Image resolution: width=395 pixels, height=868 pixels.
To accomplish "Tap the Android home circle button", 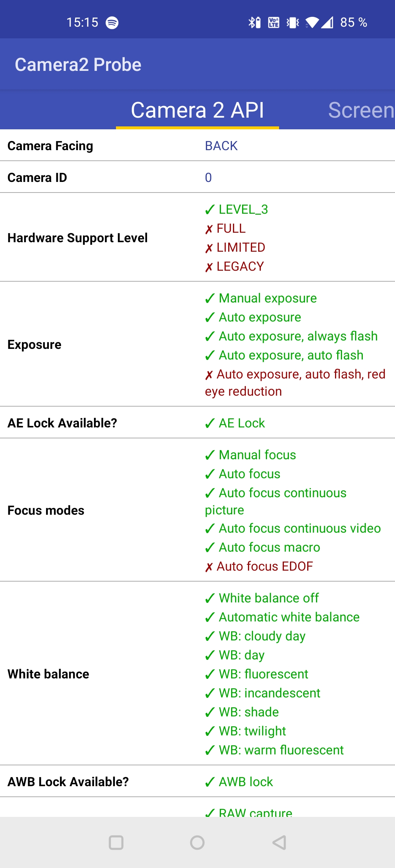I will point(197,842).
